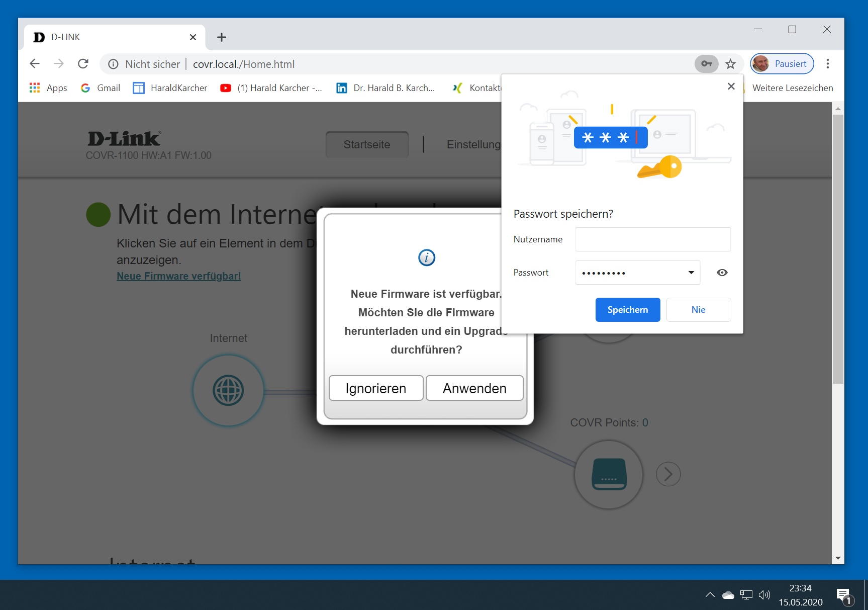Click the info icon in firmware dialog
This screenshot has width=868, height=610.
coord(427,257)
